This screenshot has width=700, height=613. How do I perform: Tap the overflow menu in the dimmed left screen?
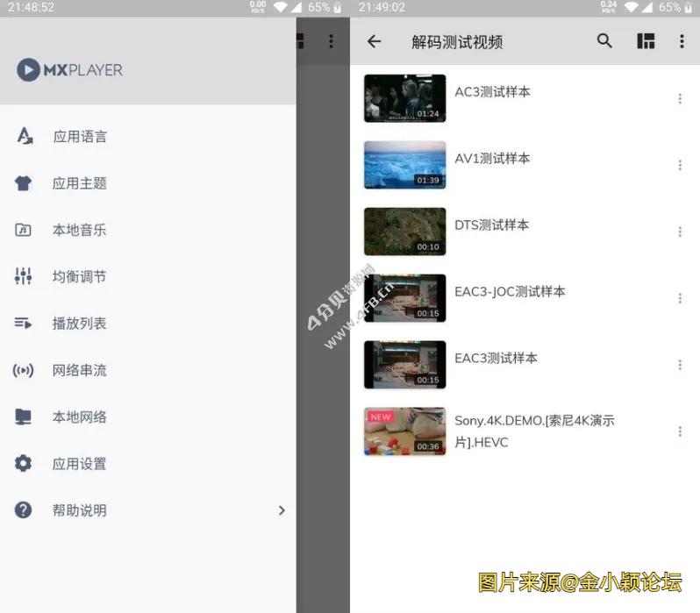point(331,41)
